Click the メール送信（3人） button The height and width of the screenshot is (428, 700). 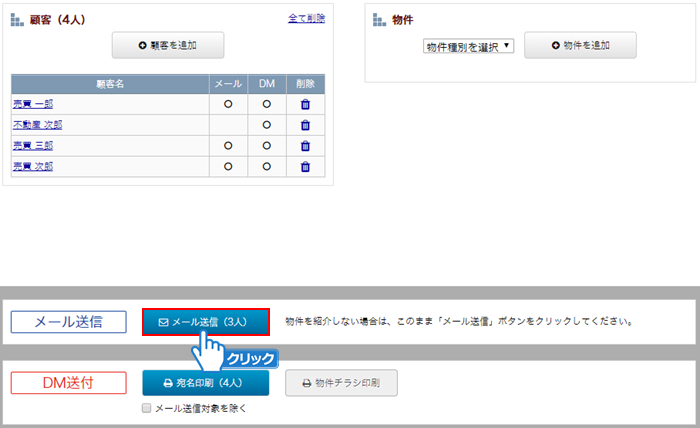coord(206,322)
